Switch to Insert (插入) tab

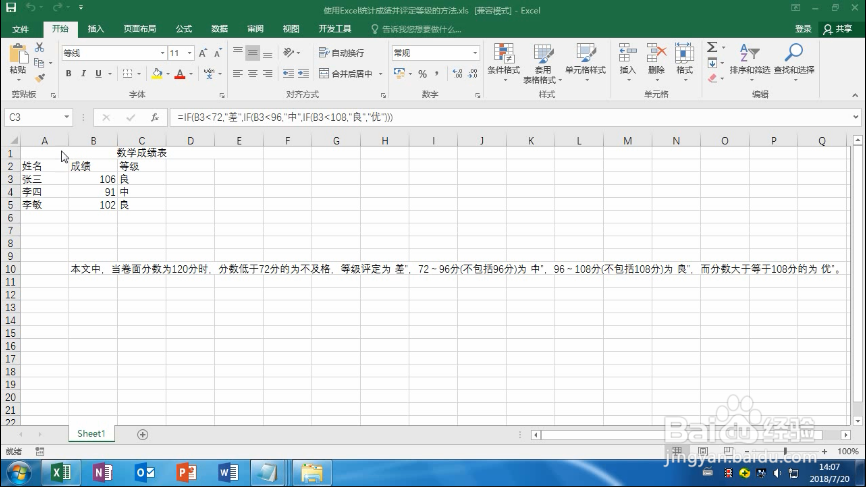[96, 29]
